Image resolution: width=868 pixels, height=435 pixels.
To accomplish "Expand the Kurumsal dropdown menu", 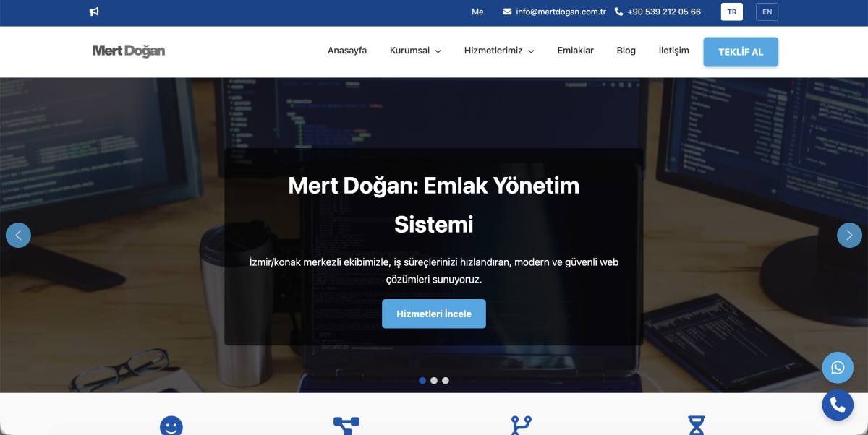I will [x=414, y=51].
